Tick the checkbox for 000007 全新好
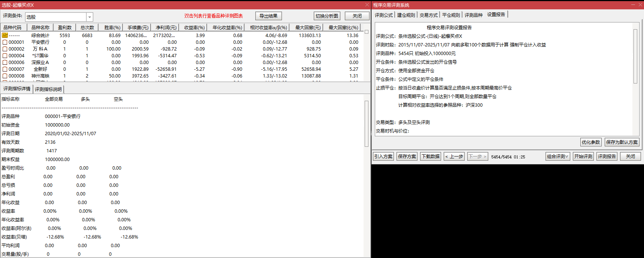 point(5,69)
